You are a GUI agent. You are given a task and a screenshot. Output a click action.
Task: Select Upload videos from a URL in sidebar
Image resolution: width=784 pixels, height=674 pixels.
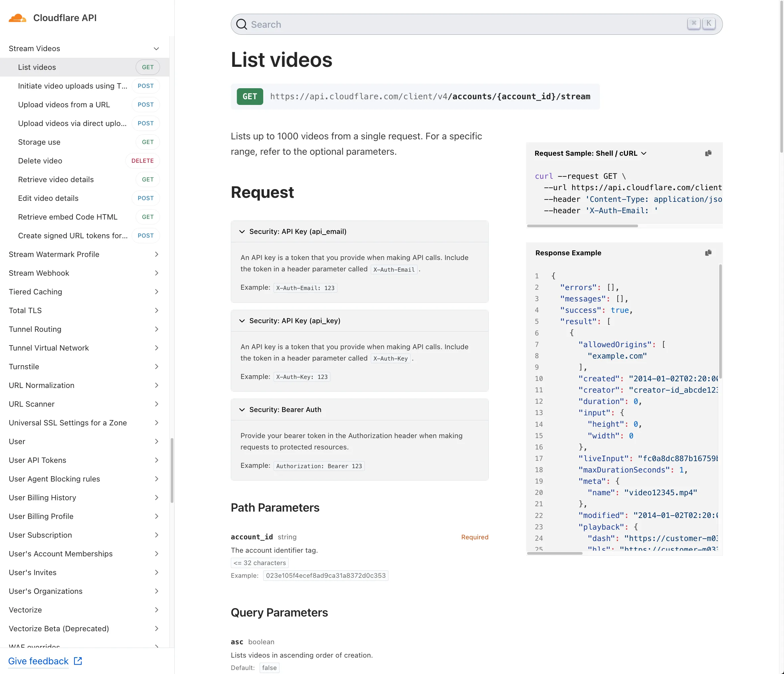click(x=64, y=105)
